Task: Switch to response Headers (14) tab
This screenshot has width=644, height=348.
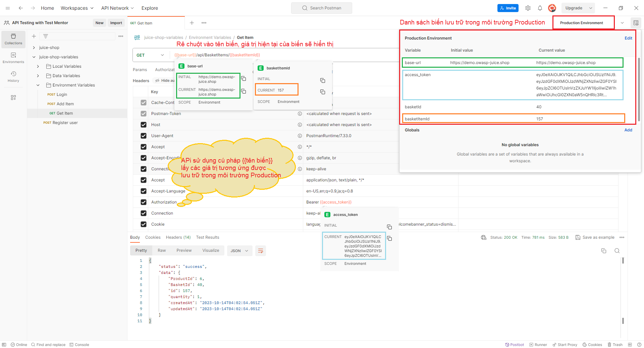Action: tap(178, 237)
